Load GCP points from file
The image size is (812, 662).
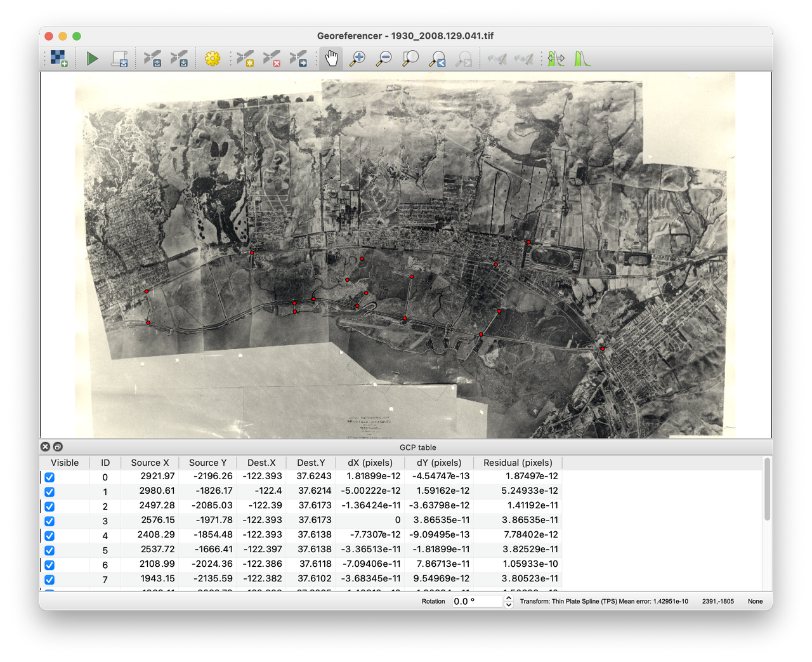pos(152,59)
